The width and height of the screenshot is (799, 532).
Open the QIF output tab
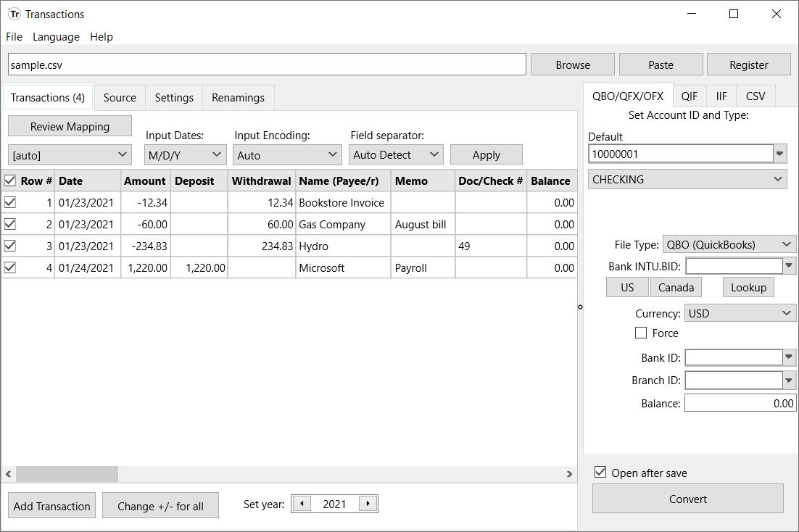[689, 96]
